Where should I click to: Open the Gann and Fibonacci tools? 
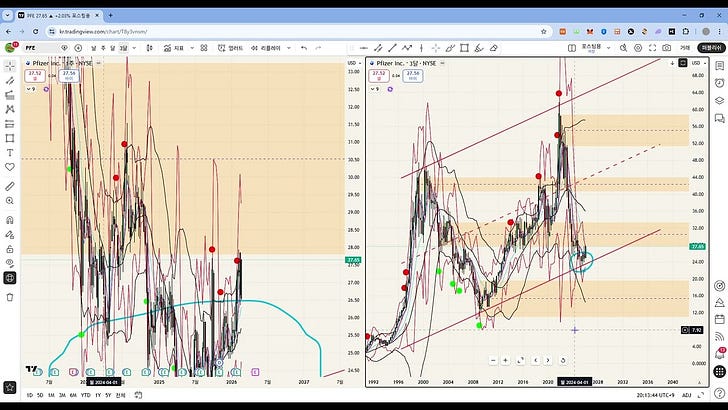click(x=10, y=95)
